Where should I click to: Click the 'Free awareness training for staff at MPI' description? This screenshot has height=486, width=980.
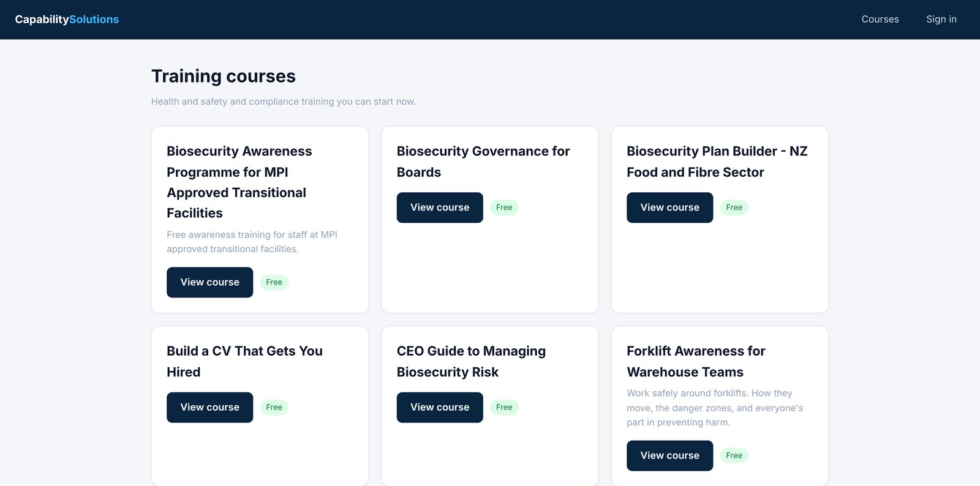coord(252,242)
